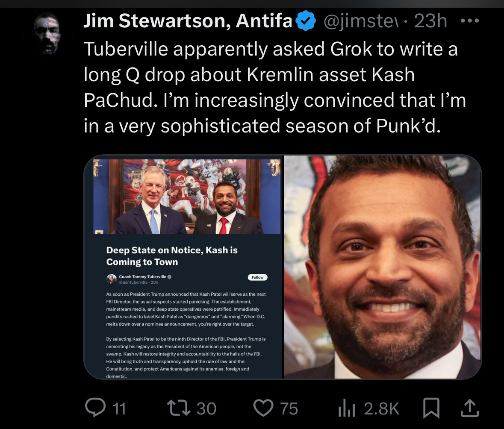Share the post via upload icon
The image size is (504, 429).
coord(470,408)
